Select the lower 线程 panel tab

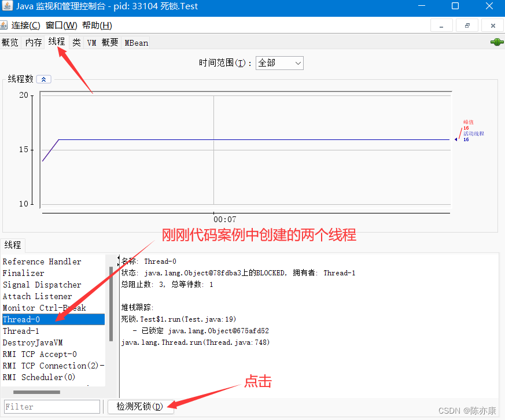[13, 245]
